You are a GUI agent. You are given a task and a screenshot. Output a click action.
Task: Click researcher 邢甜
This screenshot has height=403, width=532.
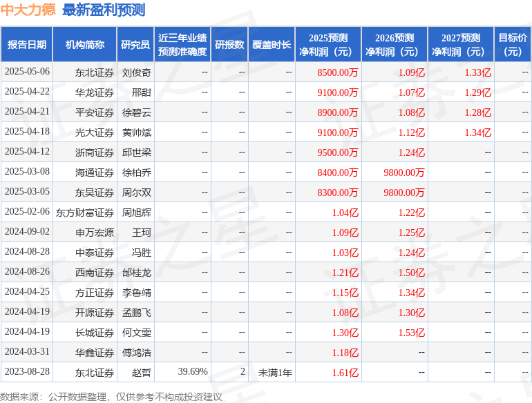[x=141, y=92]
